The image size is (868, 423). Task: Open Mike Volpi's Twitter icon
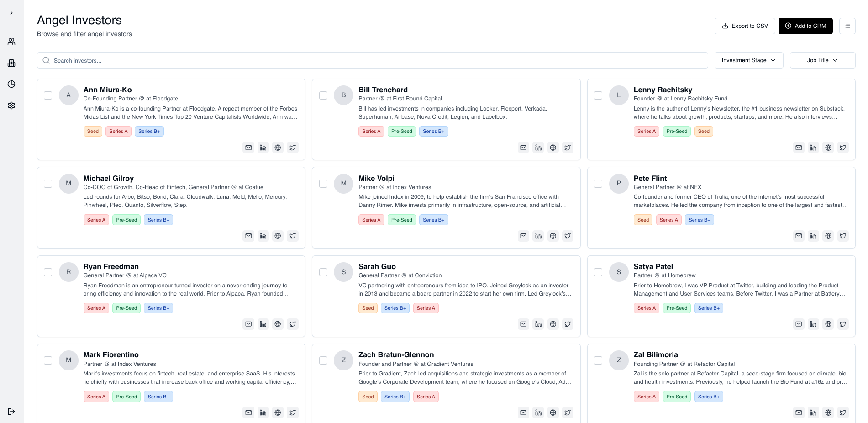[x=568, y=236]
